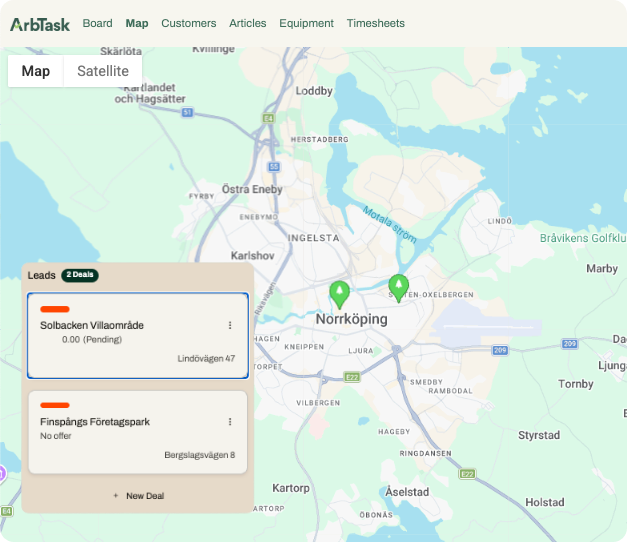This screenshot has width=627, height=542.
Task: Click the Karlshov map label
Action: coord(253,256)
